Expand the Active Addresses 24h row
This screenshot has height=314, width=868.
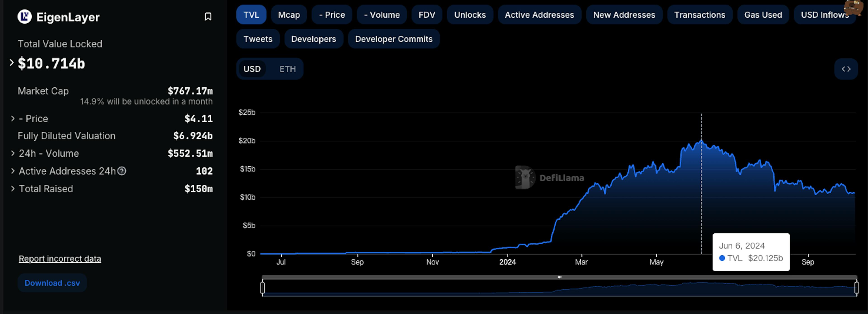pos(13,171)
